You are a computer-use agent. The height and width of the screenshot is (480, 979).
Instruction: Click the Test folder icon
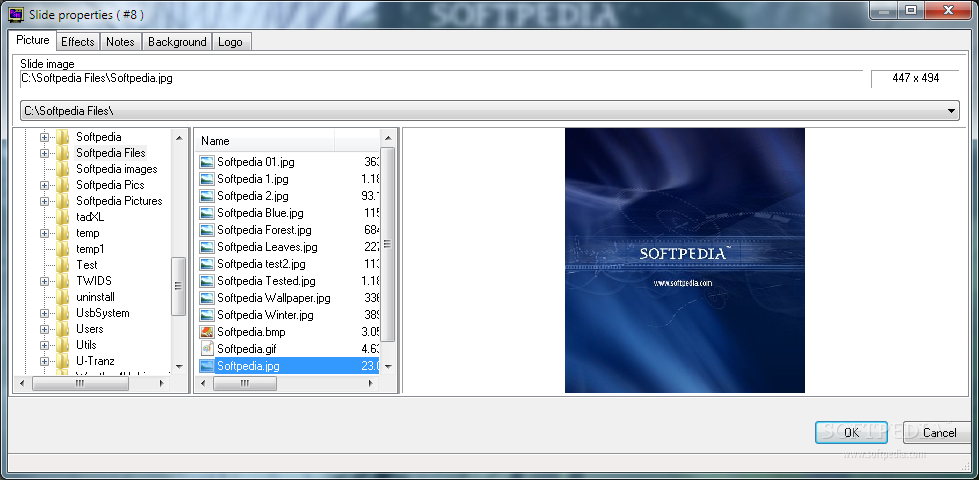point(62,265)
